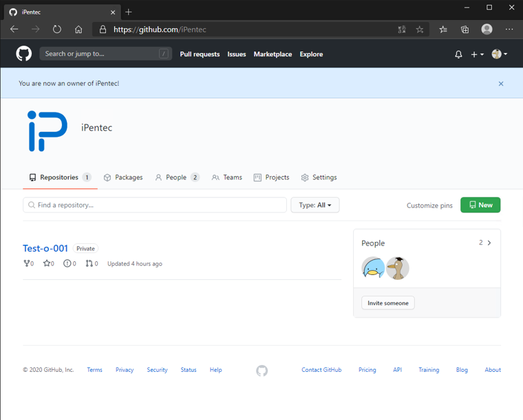523x420 pixels.
Task: Open a new browser tab
Action: [x=129, y=12]
